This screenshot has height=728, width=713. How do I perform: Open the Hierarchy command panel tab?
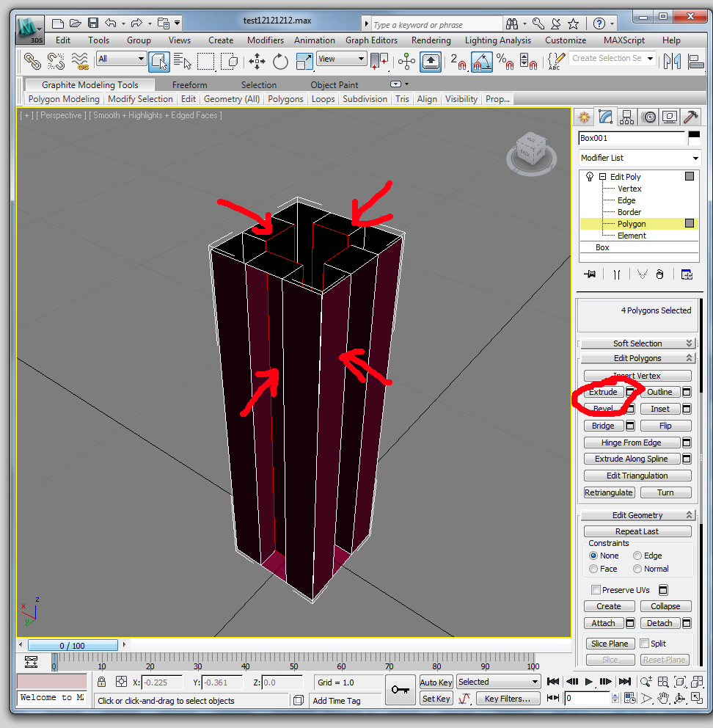(x=626, y=117)
